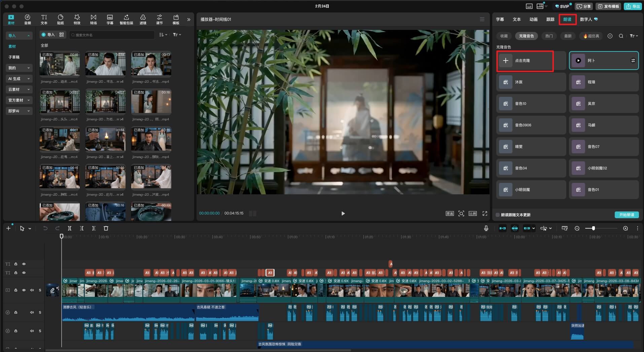The height and width of the screenshot is (352, 644).
Task: Expand the AI 生成 sidebar section
Action: (x=19, y=79)
